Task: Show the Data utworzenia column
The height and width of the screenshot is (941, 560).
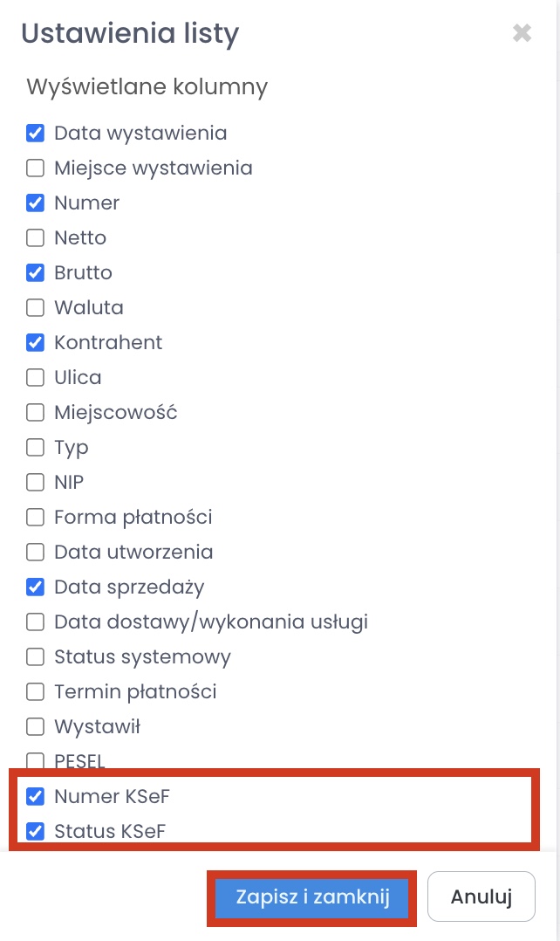Action: [x=36, y=553]
